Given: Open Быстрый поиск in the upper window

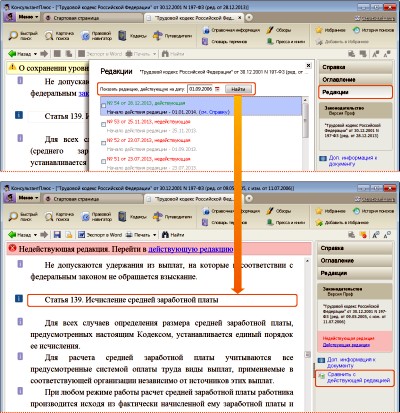Looking at the screenshot, I should point(23,36).
